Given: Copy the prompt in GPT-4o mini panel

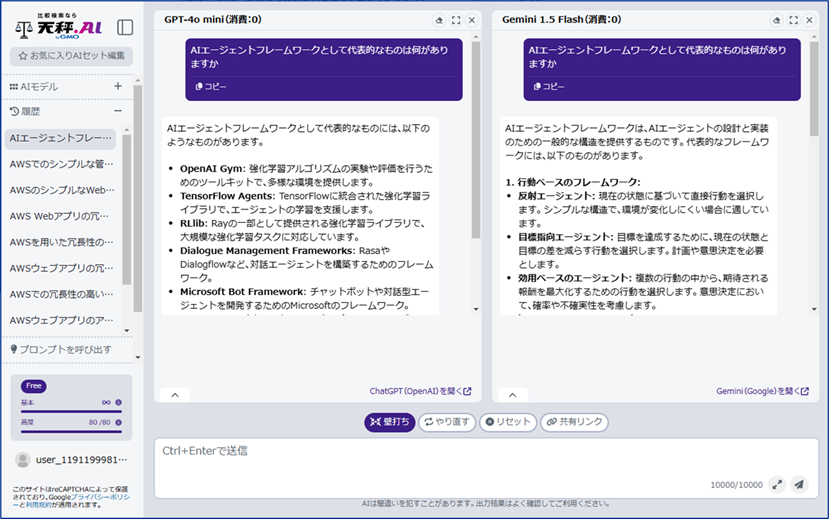Looking at the screenshot, I should (211, 86).
